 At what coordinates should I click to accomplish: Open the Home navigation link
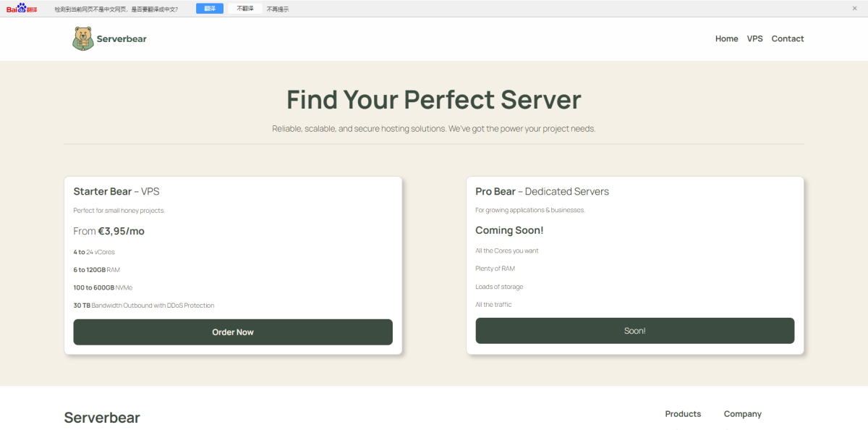726,39
